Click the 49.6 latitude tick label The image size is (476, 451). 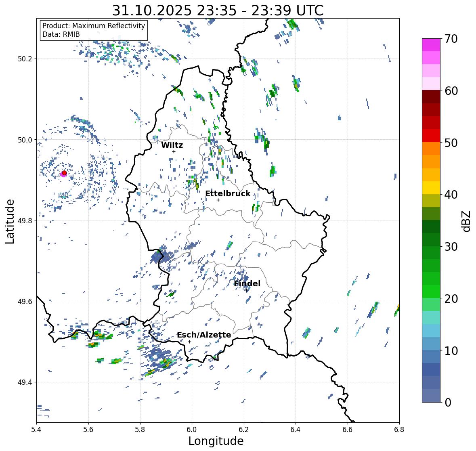[25, 301]
